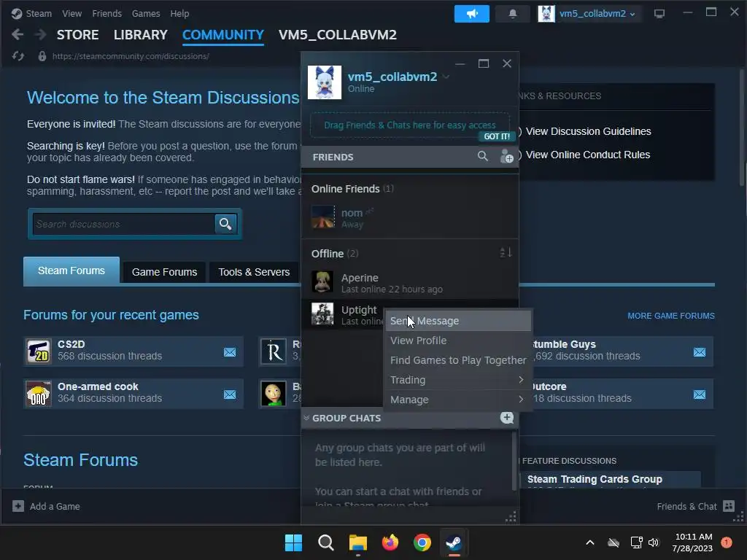Click in the Search discussions field

[x=124, y=224]
